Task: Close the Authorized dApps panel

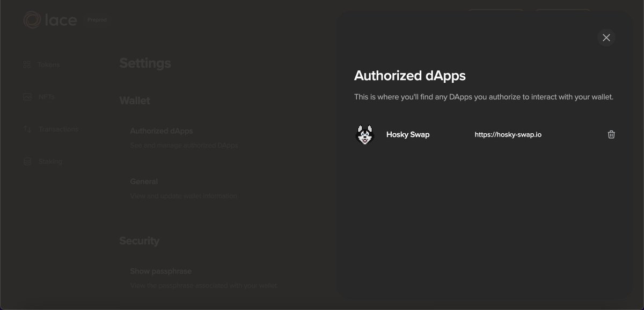Action: (606, 38)
